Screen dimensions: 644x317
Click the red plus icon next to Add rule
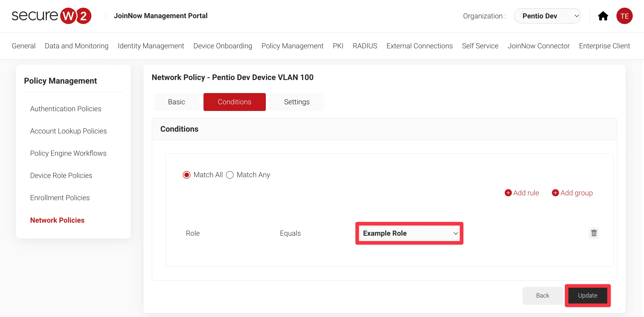pyautogui.click(x=508, y=193)
